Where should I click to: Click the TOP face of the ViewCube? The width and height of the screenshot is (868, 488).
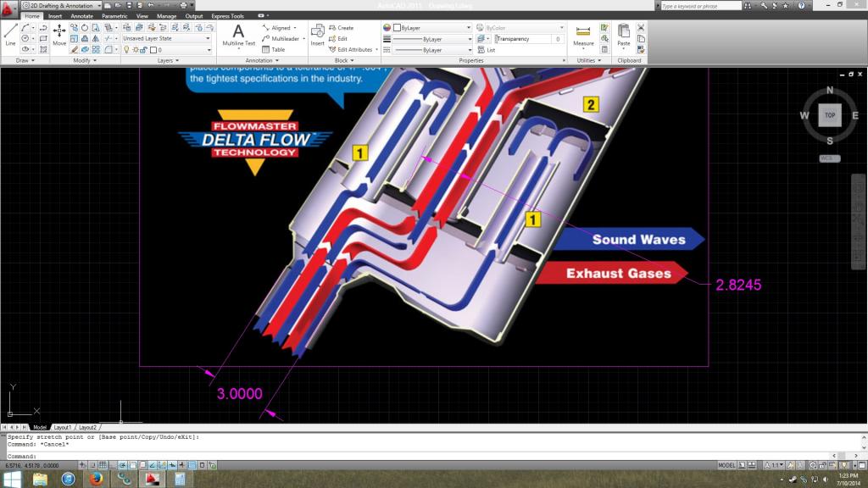point(829,115)
